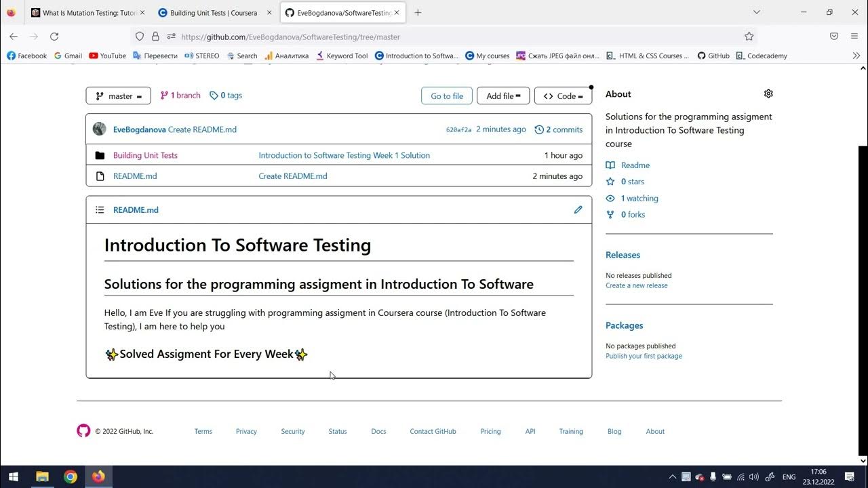
Task: Open the 0 forks link
Action: 626,215
